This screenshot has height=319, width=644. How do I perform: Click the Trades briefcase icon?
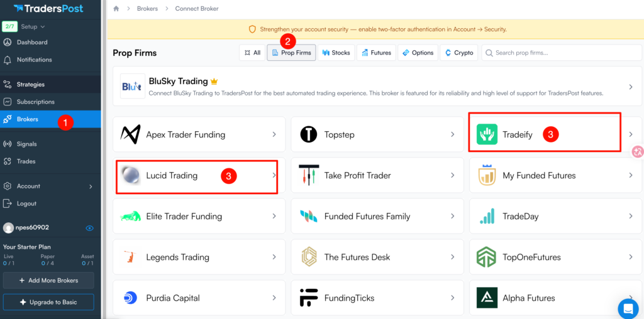(8, 161)
